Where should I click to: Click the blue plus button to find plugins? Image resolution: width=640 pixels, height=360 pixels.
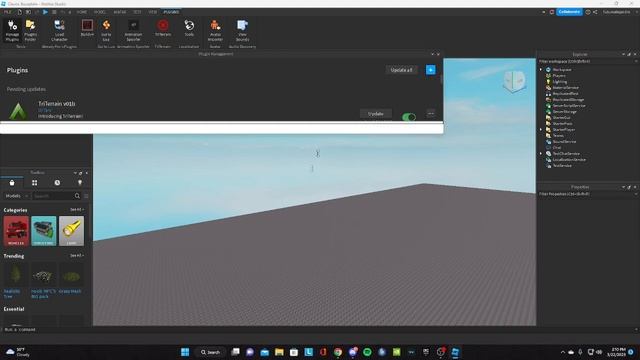tap(430, 70)
